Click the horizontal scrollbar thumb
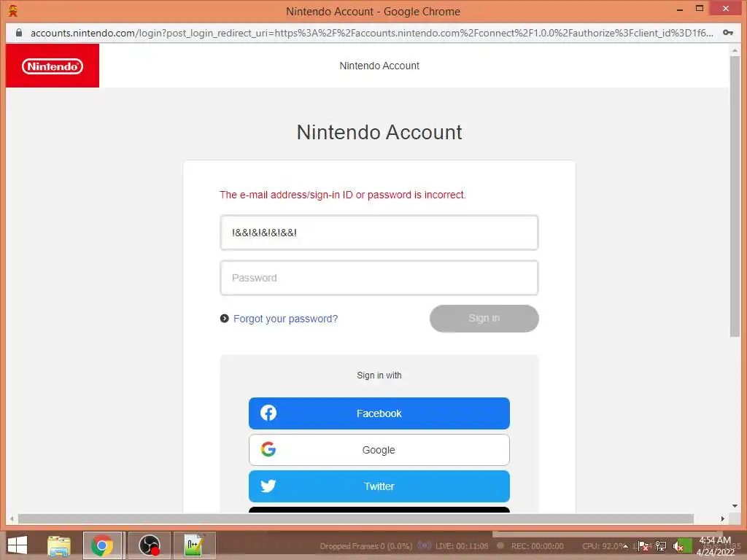This screenshot has height=560, width=747. pos(355,518)
